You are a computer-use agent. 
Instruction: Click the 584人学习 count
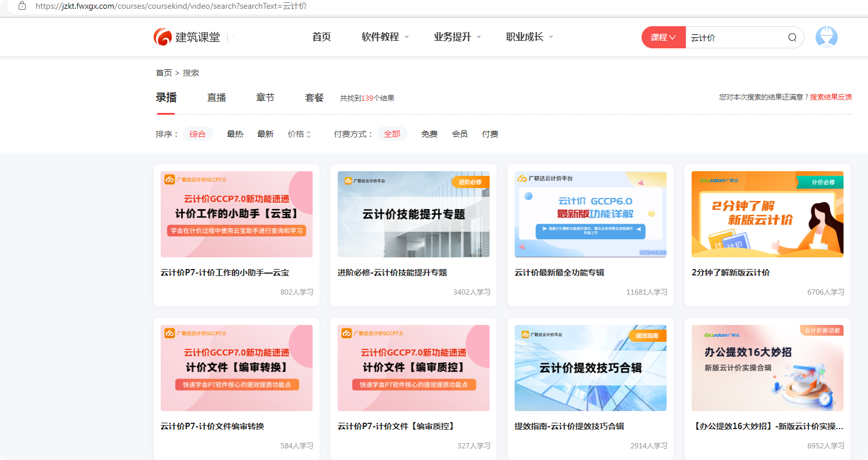[x=297, y=446]
